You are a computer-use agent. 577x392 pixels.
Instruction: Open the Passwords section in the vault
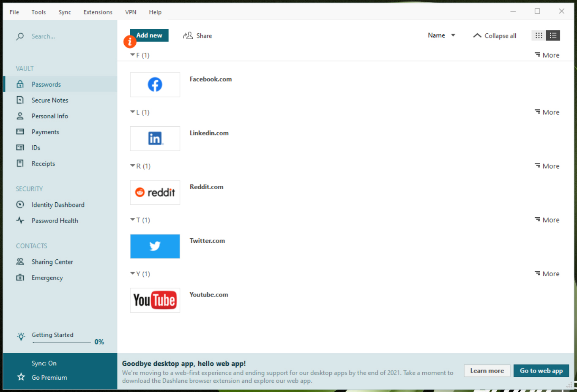click(46, 84)
